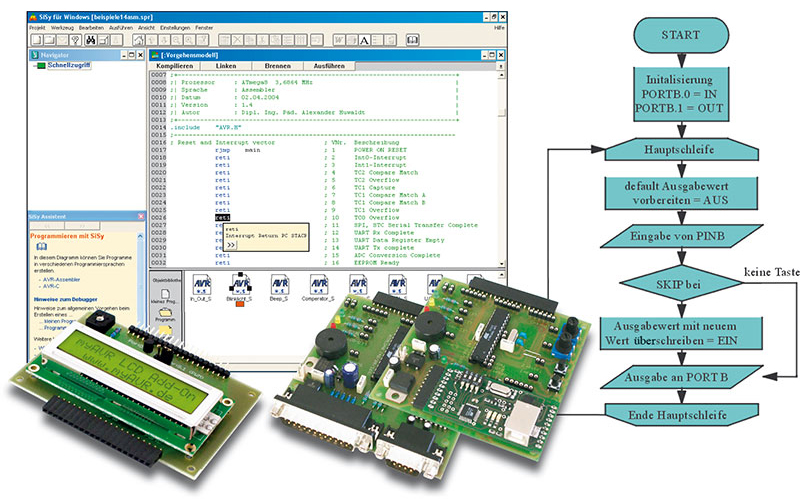Image resolution: width=800 pixels, height=501 pixels.
Task: Click the binoculars search toolbar icon
Action: [x=91, y=40]
